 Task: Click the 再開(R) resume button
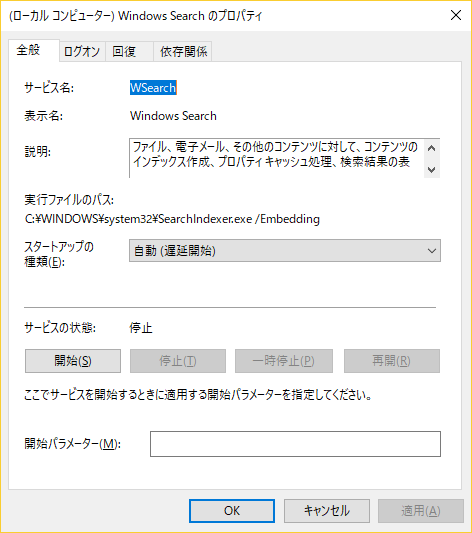coord(392,361)
